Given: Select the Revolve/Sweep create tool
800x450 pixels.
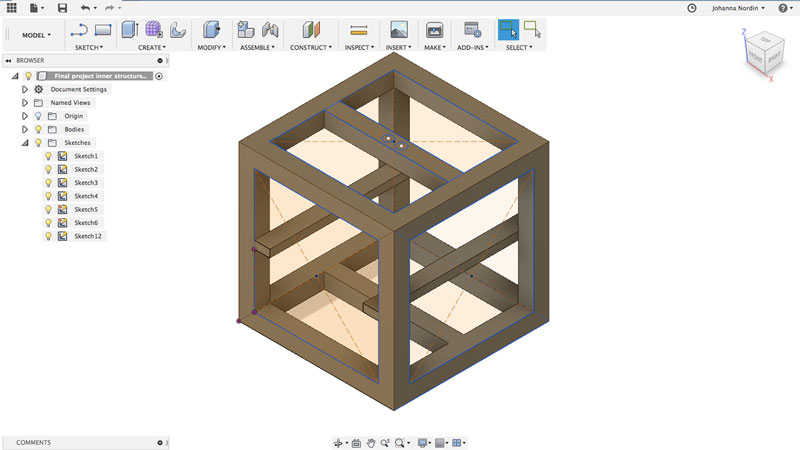Looking at the screenshot, I should point(178,30).
